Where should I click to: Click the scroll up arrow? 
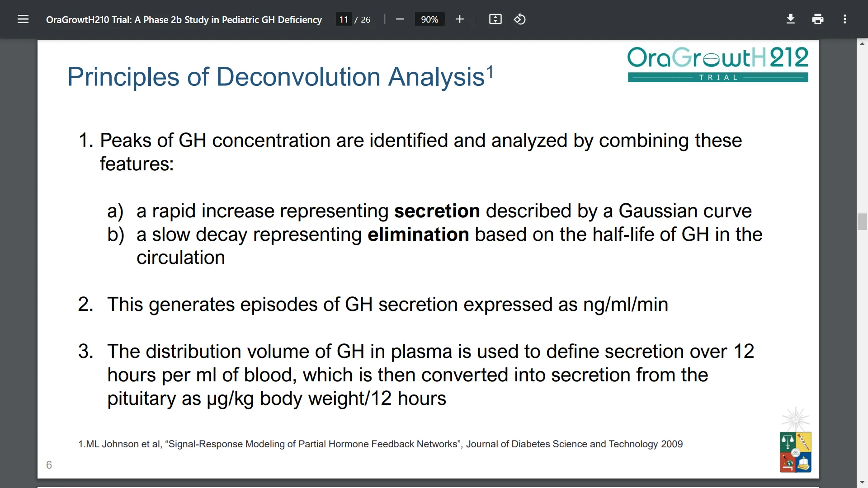[x=862, y=44]
